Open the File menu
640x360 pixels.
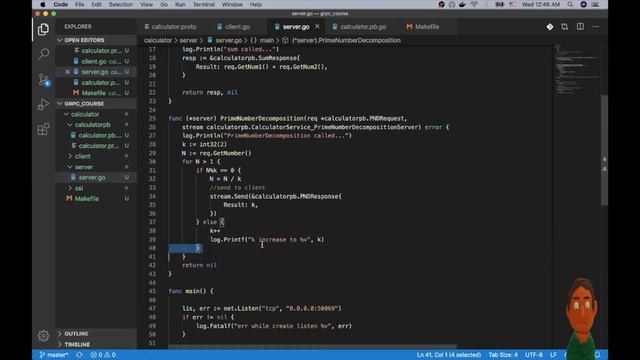pos(79,4)
